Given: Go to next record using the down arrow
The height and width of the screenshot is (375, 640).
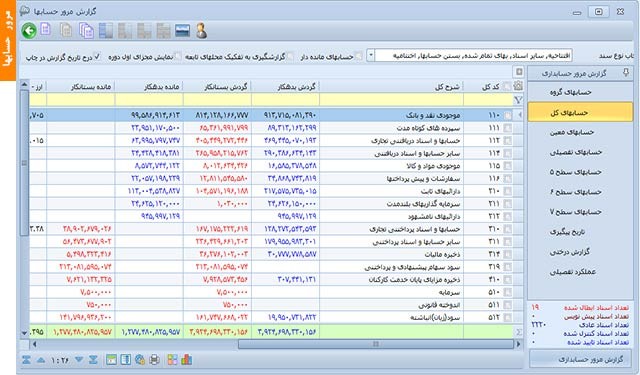Looking at the screenshot, I should coord(79,360).
